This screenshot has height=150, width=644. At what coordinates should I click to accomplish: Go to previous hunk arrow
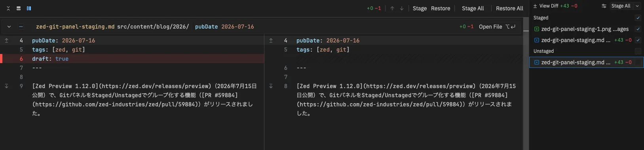pos(392,8)
